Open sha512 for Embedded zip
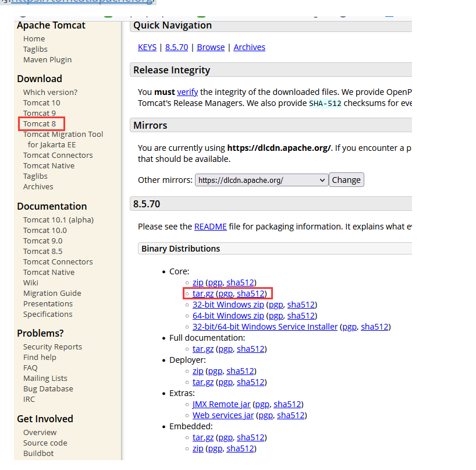The image size is (476, 470). click(240, 448)
